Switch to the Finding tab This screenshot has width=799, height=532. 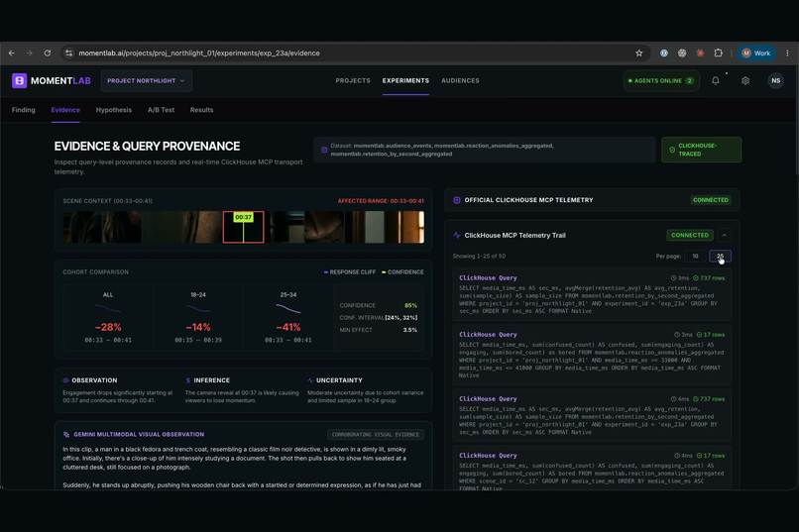24,110
